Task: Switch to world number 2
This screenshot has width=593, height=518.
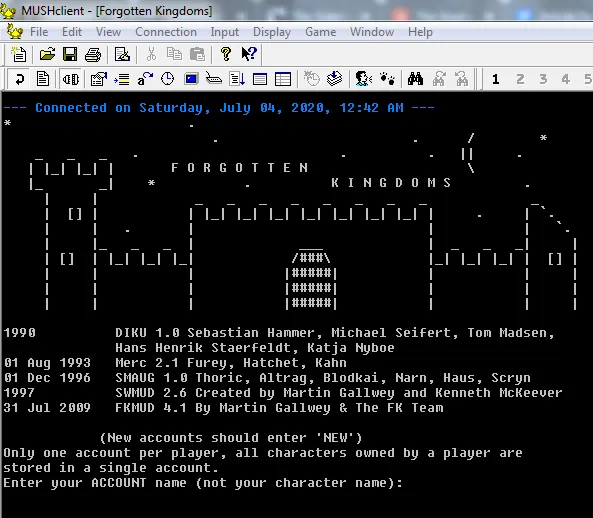Action: pos(520,79)
